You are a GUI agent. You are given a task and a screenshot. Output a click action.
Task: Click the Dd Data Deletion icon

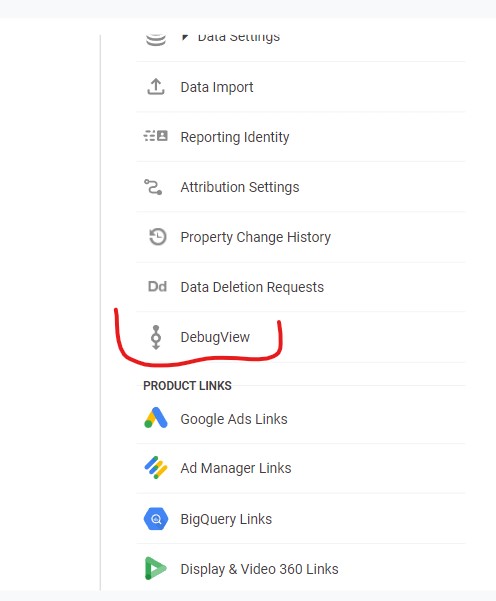(x=157, y=286)
